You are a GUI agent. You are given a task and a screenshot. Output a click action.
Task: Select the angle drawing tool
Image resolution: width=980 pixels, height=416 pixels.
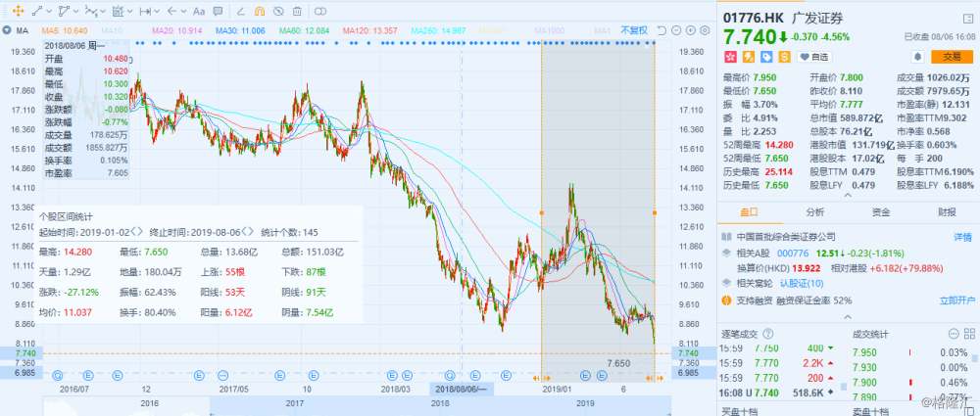coord(241,11)
